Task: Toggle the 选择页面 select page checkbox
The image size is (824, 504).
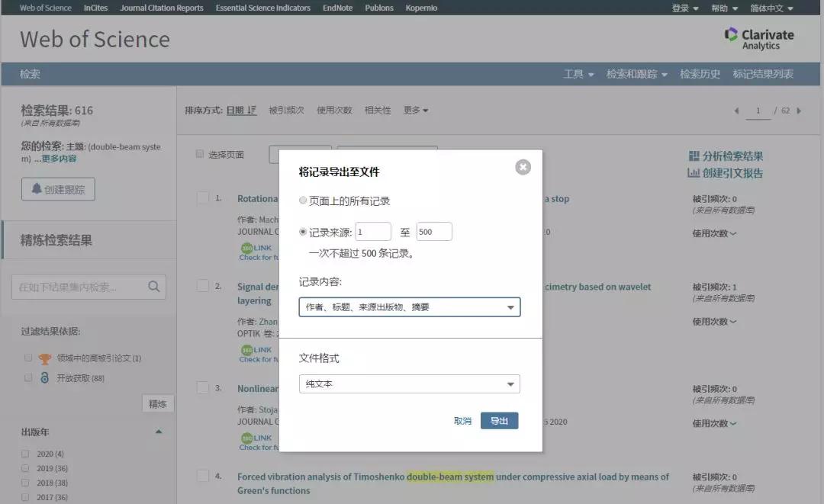Action: click(x=200, y=154)
